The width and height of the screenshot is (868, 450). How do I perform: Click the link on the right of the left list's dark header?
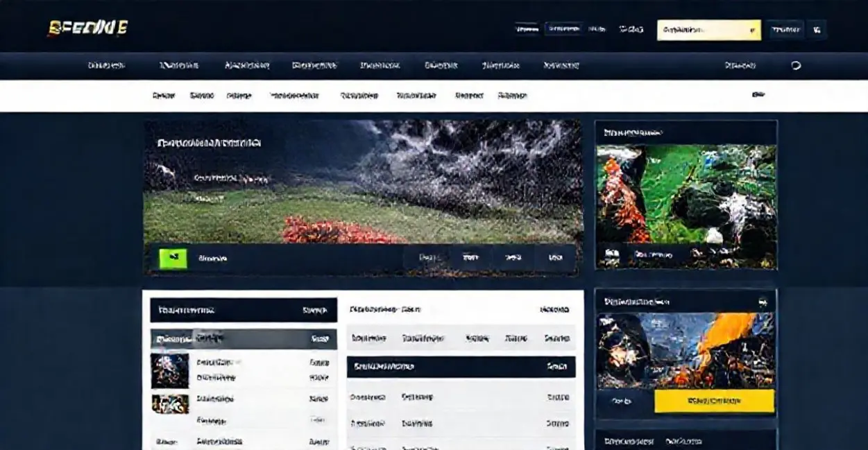315,311
